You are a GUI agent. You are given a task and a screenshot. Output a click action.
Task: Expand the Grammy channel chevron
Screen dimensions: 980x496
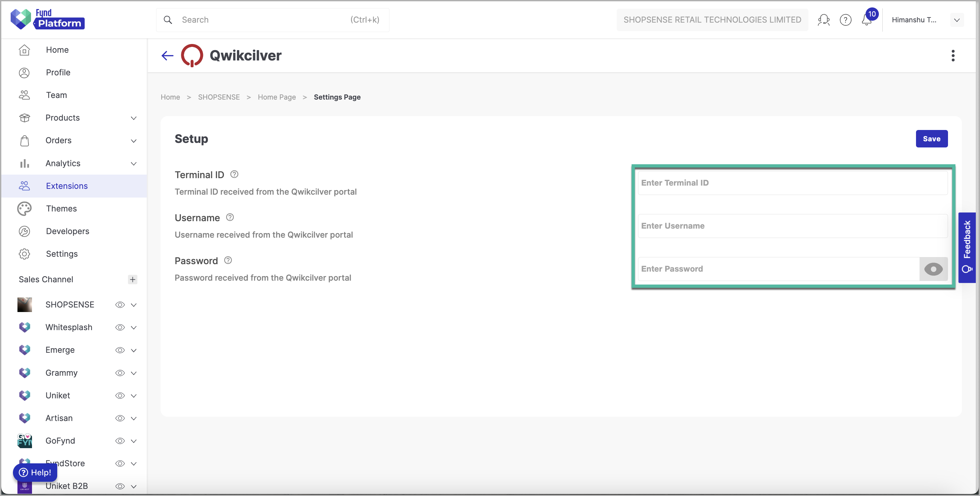pos(133,373)
